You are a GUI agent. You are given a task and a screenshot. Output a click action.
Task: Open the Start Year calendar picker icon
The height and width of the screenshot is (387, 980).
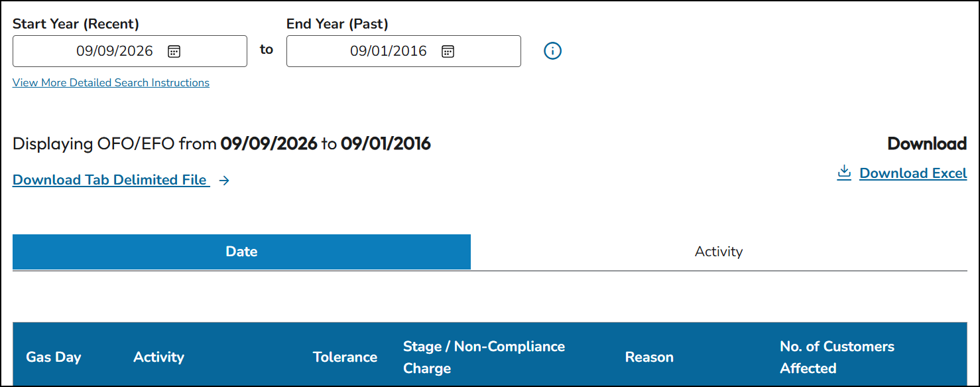[x=174, y=51]
